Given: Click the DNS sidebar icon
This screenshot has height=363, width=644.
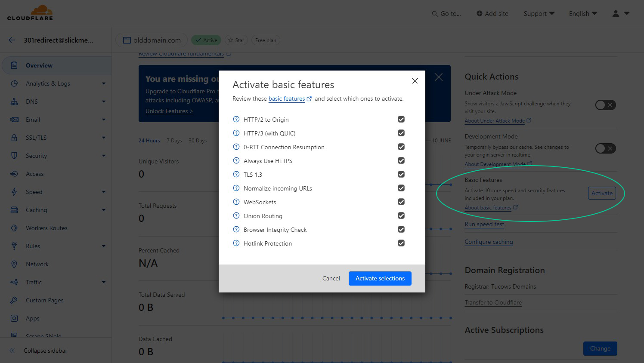Looking at the screenshot, I should (14, 102).
